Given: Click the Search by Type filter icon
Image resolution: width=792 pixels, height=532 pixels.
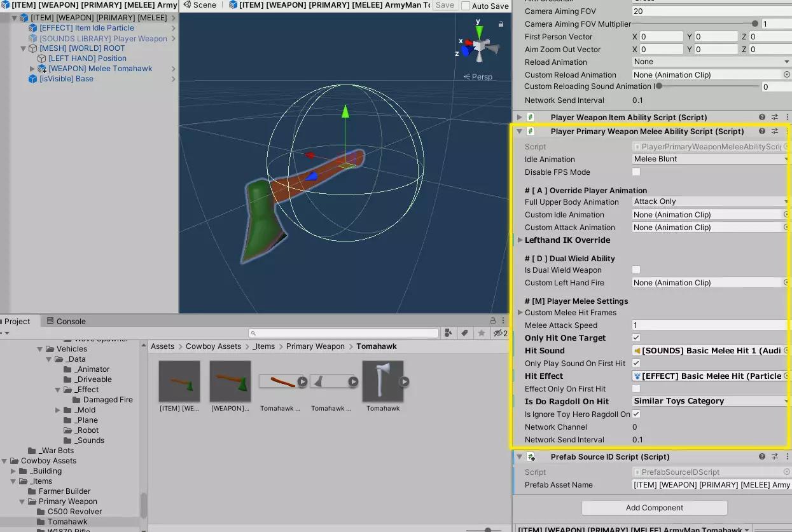Looking at the screenshot, I should (x=449, y=333).
